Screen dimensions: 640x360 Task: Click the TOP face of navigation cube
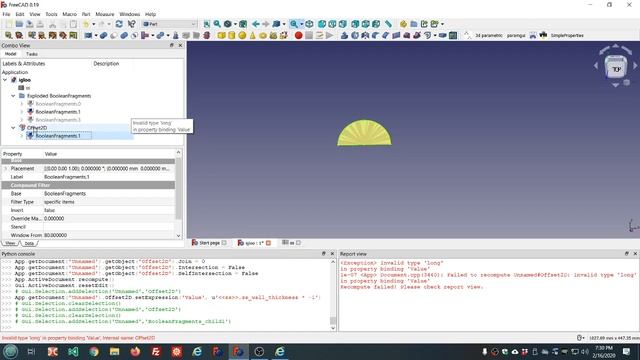(x=616, y=69)
